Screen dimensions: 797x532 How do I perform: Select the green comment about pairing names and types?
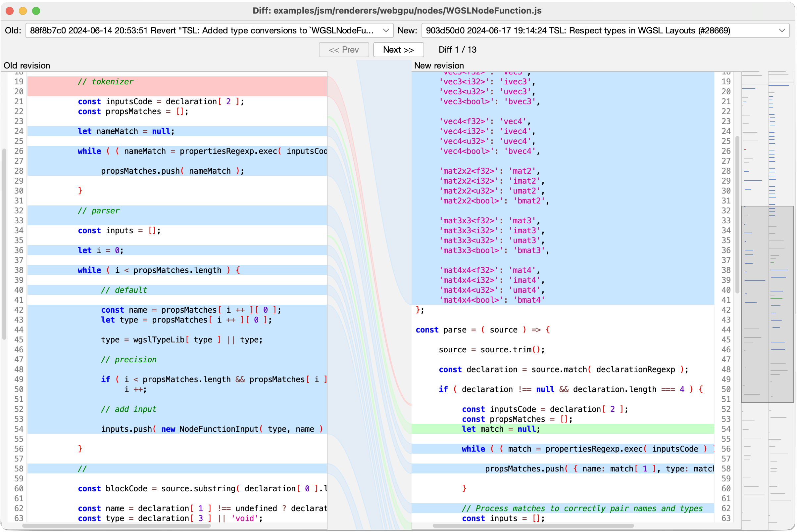point(582,508)
